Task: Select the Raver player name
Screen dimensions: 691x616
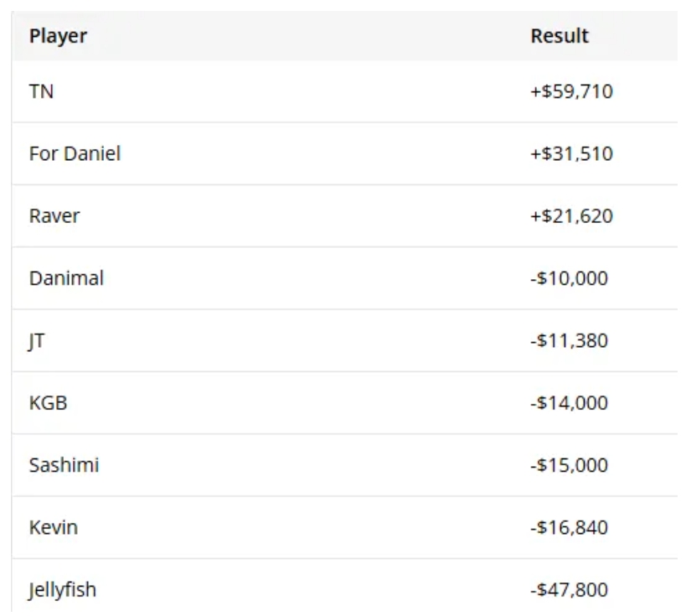Action: tap(54, 216)
